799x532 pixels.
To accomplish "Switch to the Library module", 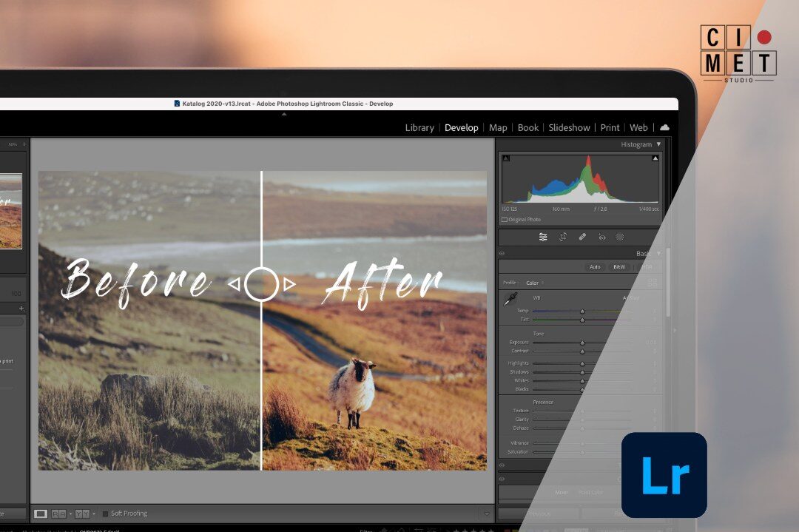I will [419, 127].
